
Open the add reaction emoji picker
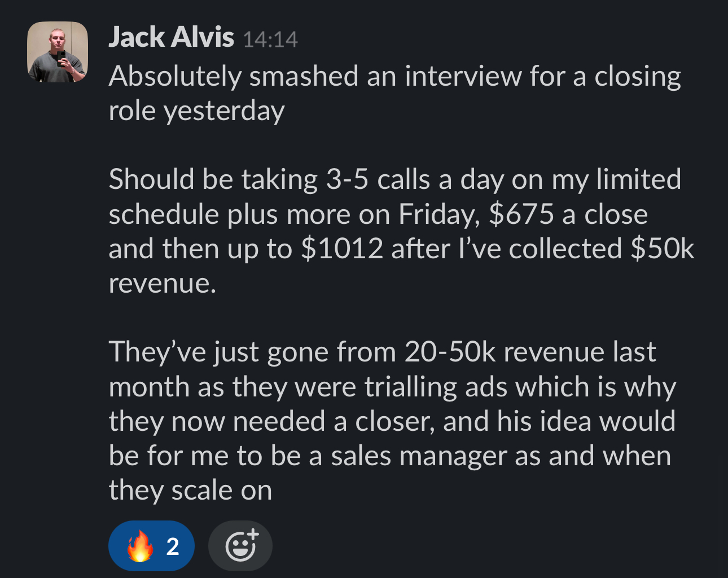240,546
